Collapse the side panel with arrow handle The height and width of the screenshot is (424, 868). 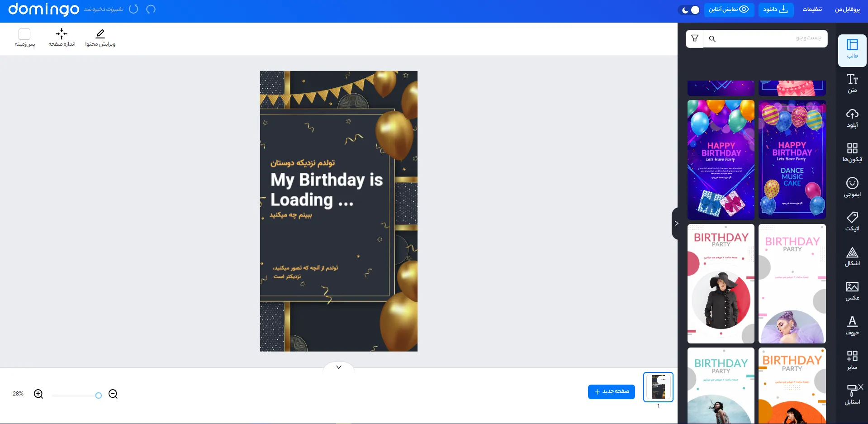(676, 223)
